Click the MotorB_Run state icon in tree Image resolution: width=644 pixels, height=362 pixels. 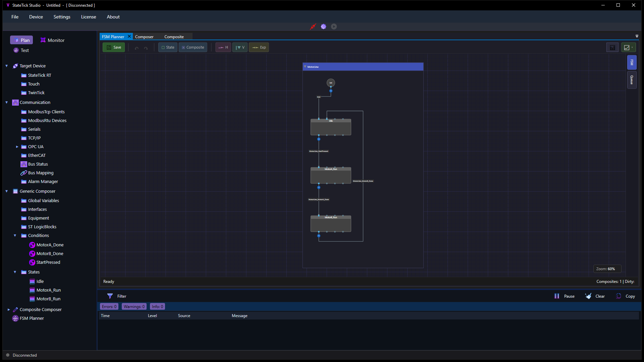pos(32,299)
